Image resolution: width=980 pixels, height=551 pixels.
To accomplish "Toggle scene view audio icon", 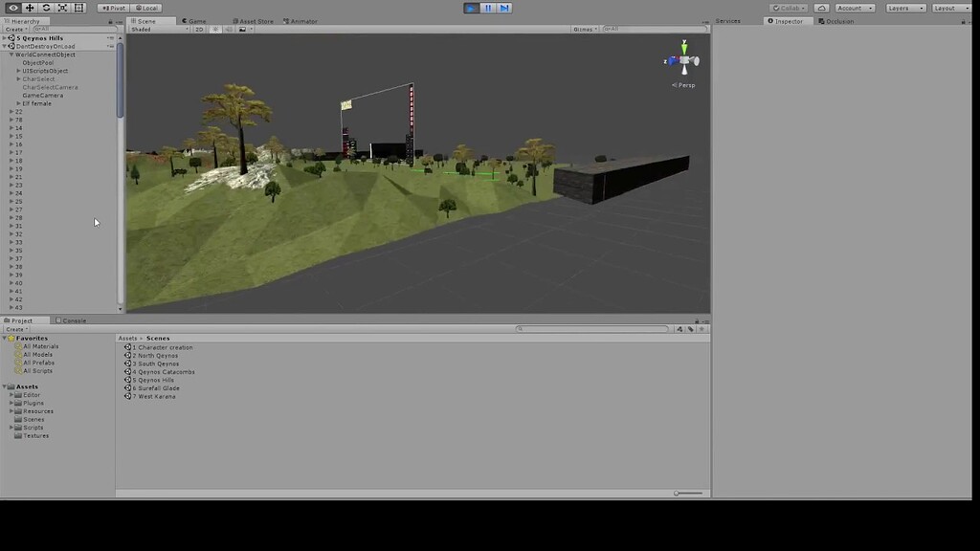I will 226,29.
